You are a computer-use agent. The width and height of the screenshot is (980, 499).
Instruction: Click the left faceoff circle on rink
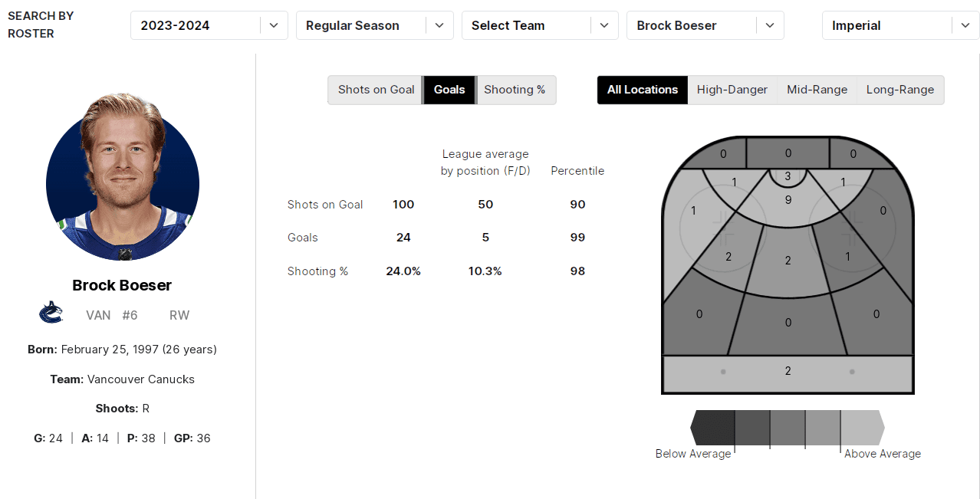722,225
